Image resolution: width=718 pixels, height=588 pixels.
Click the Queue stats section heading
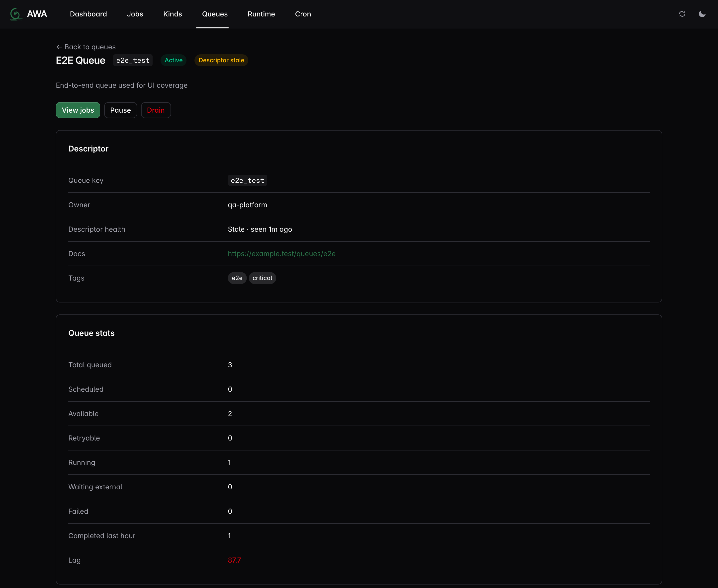click(x=91, y=333)
